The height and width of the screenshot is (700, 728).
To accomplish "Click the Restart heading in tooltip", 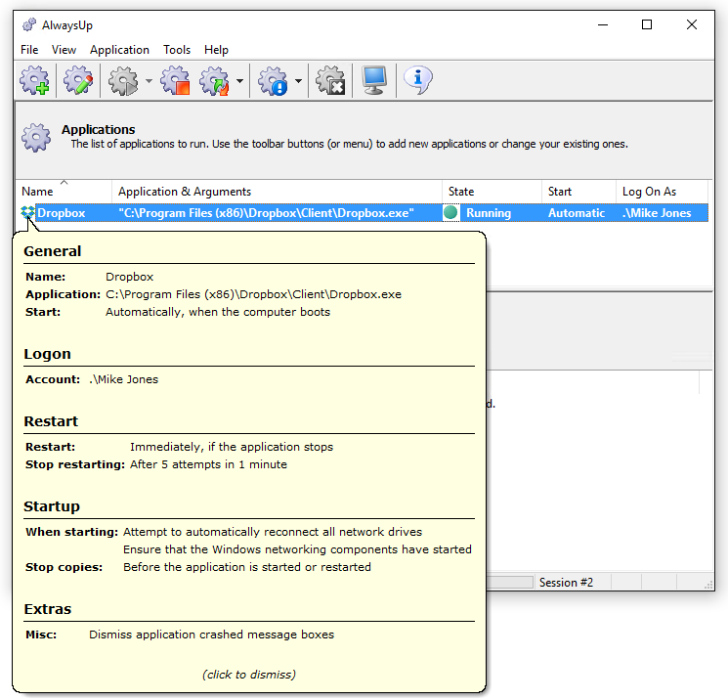I will tap(51, 421).
